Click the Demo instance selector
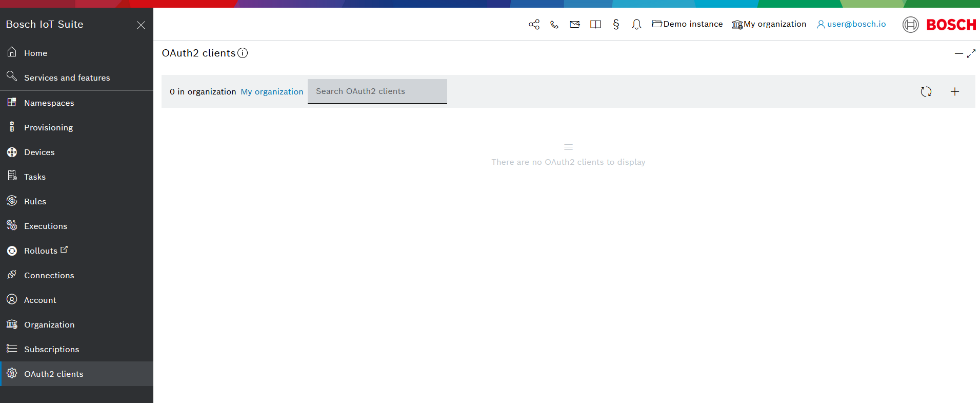The height and width of the screenshot is (403, 980). click(687, 24)
